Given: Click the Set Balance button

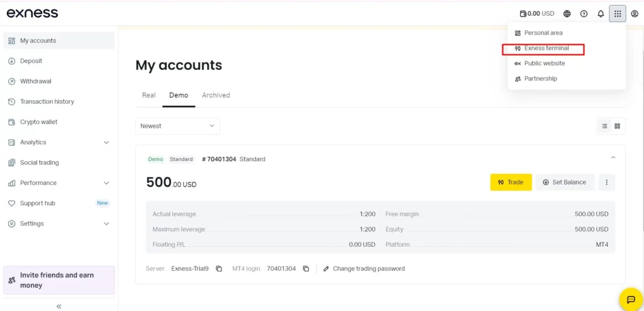Looking at the screenshot, I should tap(565, 182).
